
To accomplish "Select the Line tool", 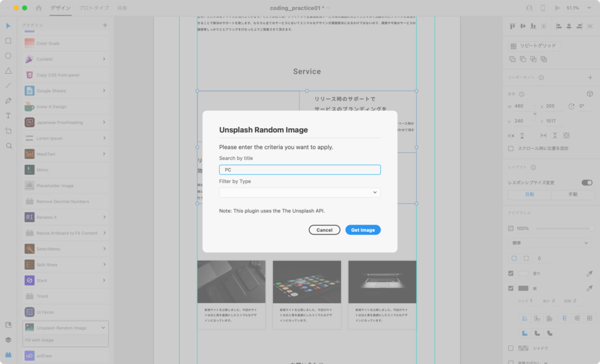I will pos(8,85).
